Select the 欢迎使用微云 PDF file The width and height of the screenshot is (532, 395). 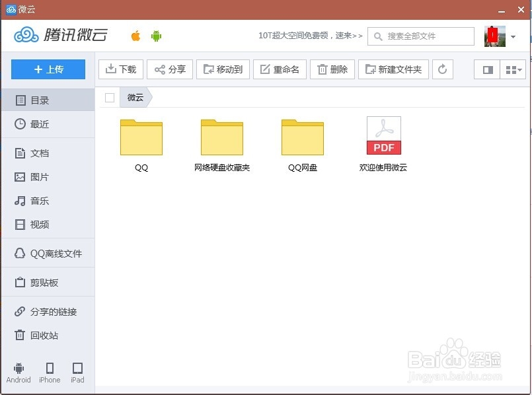click(x=383, y=145)
